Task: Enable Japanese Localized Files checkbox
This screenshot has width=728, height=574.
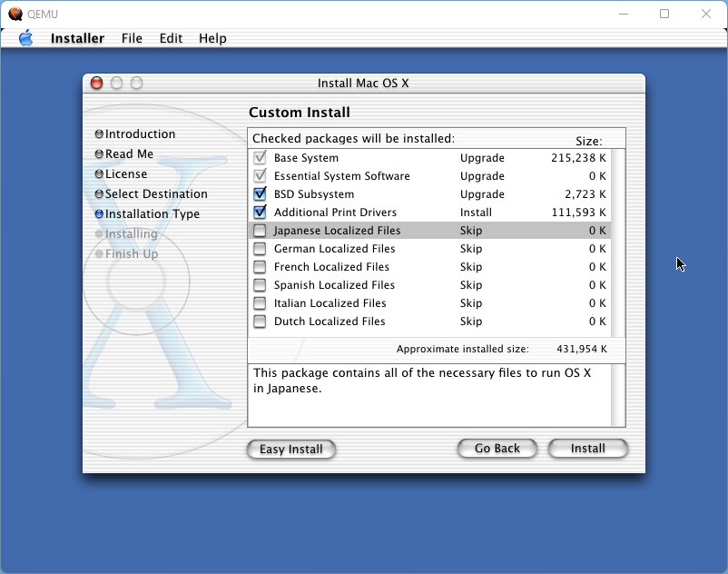Action: (260, 231)
